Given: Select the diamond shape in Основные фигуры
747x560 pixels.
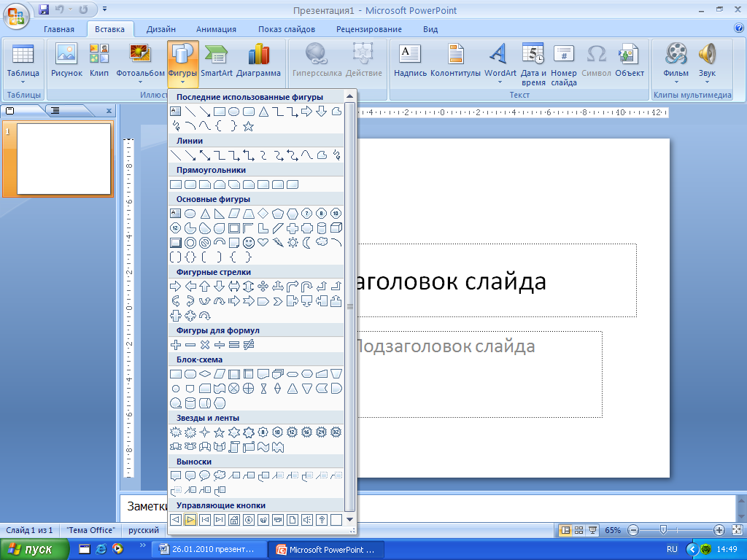Looking at the screenshot, I should click(263, 213).
